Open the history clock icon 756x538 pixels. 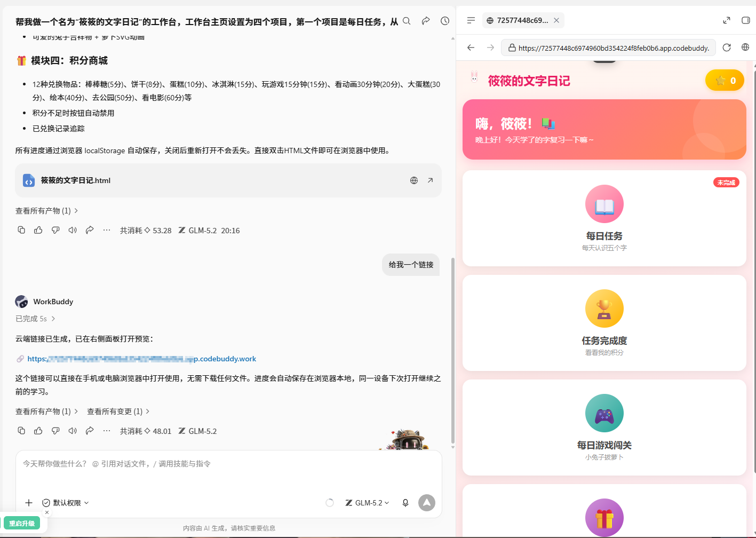coord(445,21)
